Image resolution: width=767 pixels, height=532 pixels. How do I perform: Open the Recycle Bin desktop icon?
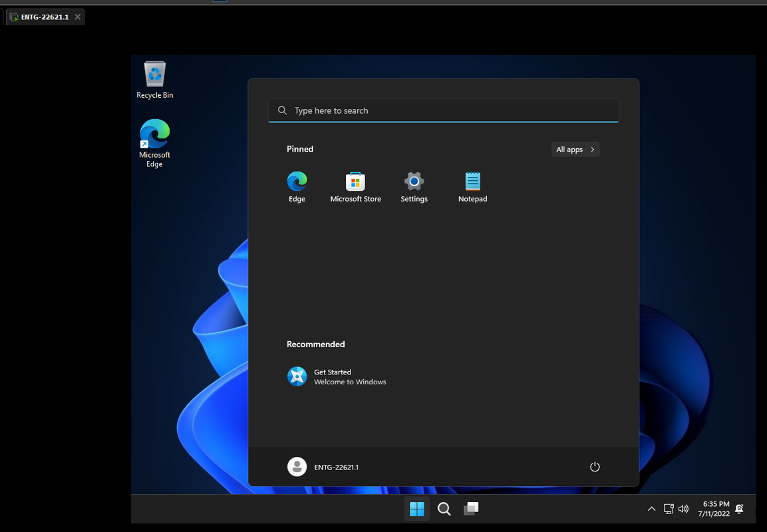[x=154, y=80]
